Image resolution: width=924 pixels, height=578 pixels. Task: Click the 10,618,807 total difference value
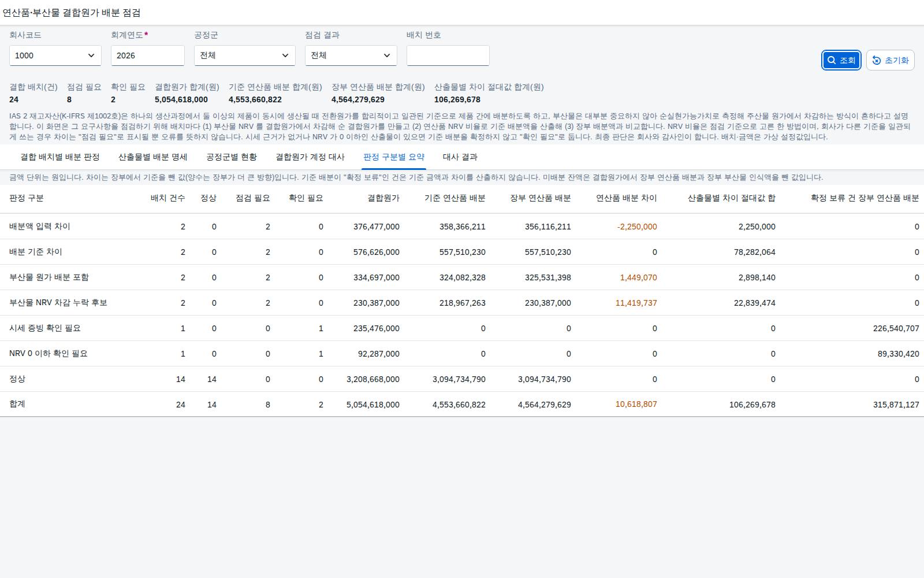tap(636, 404)
